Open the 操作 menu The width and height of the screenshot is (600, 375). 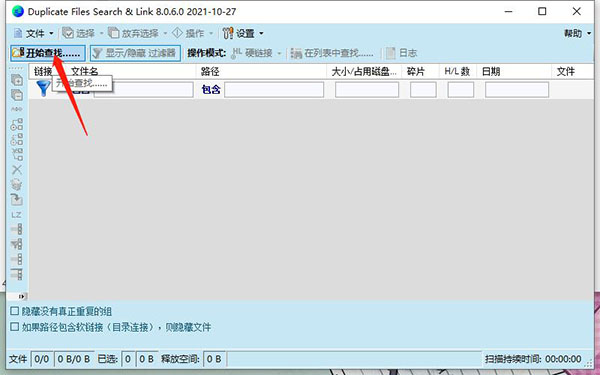192,33
